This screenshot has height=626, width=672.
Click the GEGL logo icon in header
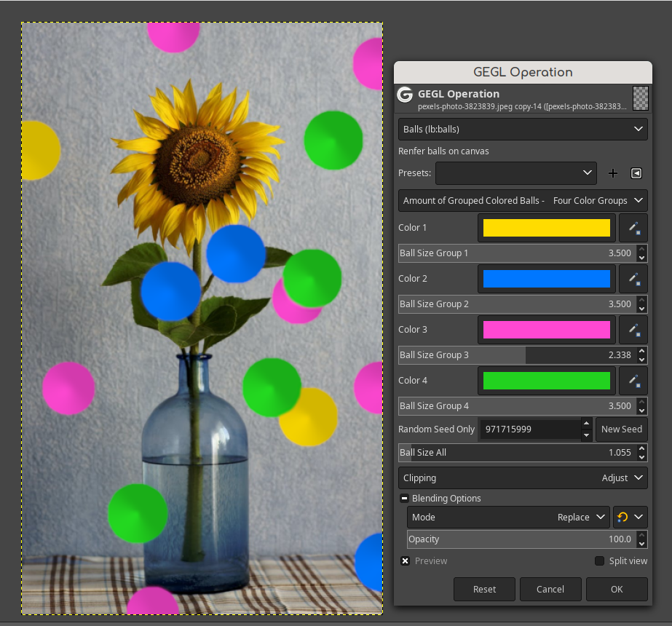click(x=405, y=95)
